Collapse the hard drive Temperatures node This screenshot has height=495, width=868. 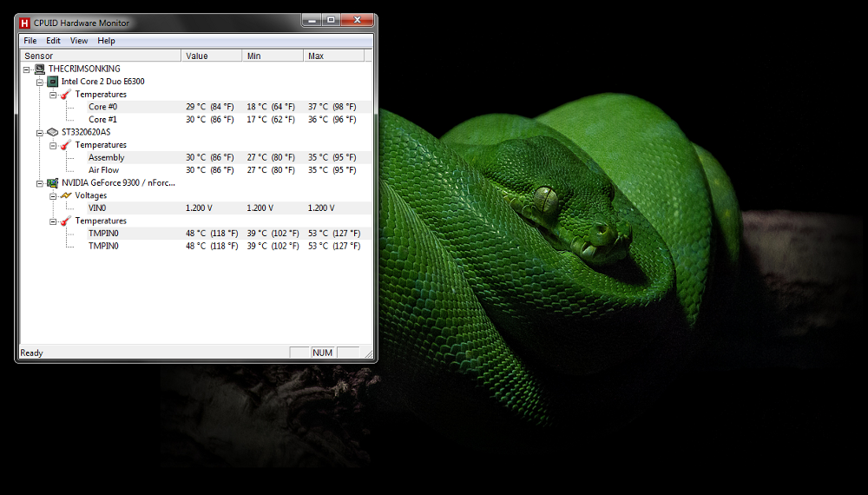tap(53, 146)
